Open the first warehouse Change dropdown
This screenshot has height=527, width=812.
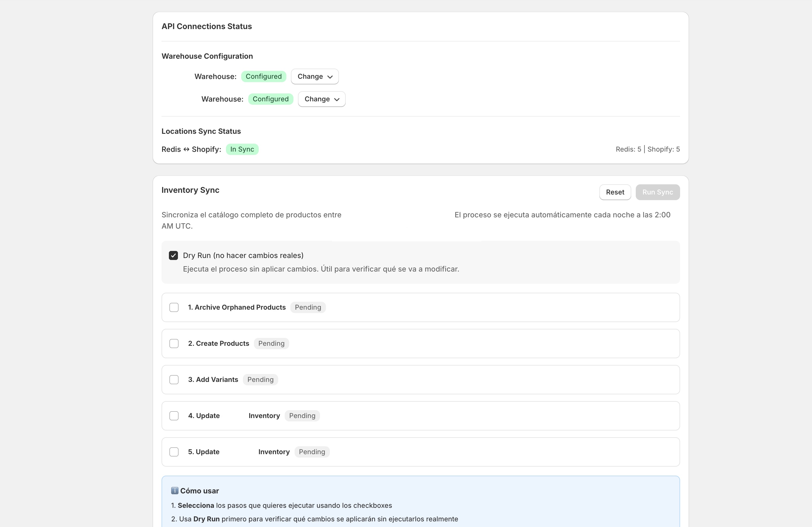pos(314,76)
